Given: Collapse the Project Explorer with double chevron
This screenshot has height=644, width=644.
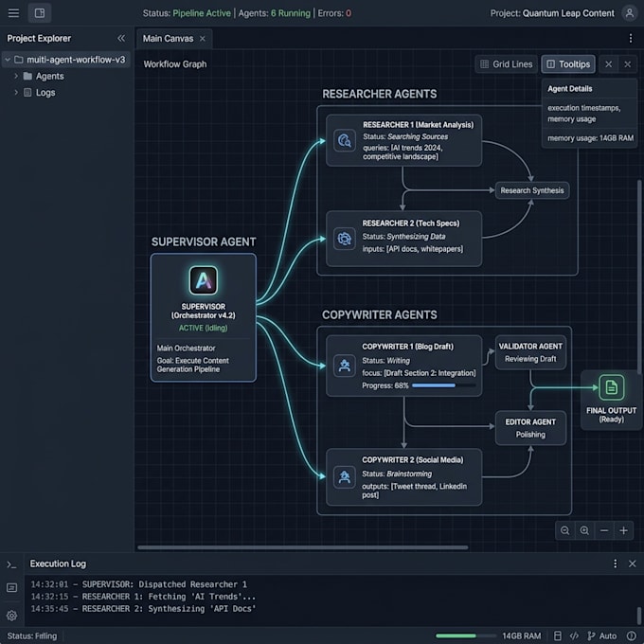Looking at the screenshot, I should point(121,38).
